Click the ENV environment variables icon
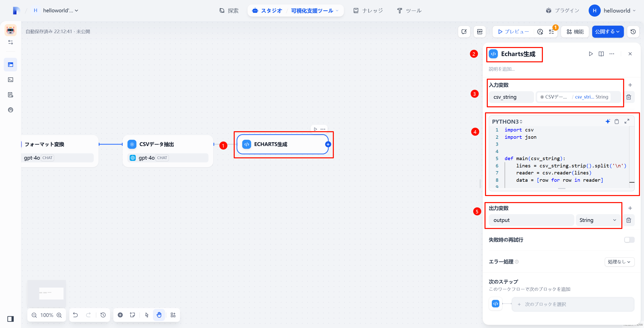Image resolution: width=644 pixels, height=328 pixels. tap(479, 32)
